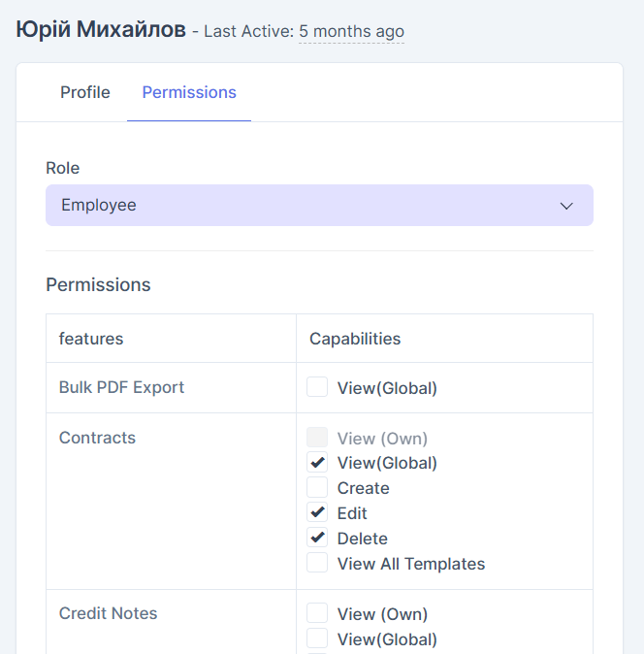Click disabled Contracts View (Own) checkbox
This screenshot has width=644, height=654.
(317, 439)
